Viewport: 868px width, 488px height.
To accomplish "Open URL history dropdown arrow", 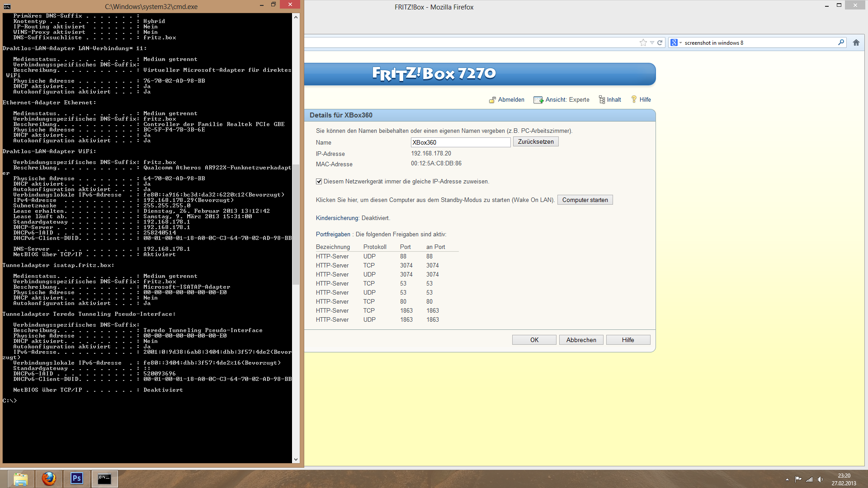I will 652,42.
